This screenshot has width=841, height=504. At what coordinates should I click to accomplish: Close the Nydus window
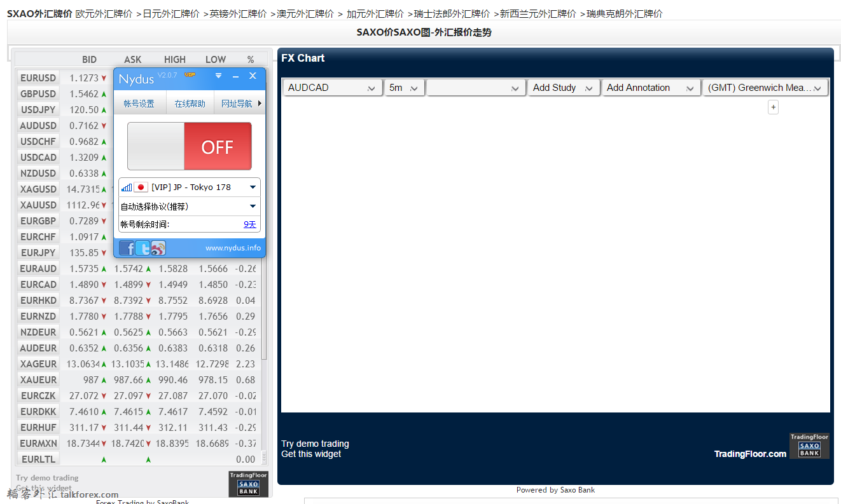(253, 76)
